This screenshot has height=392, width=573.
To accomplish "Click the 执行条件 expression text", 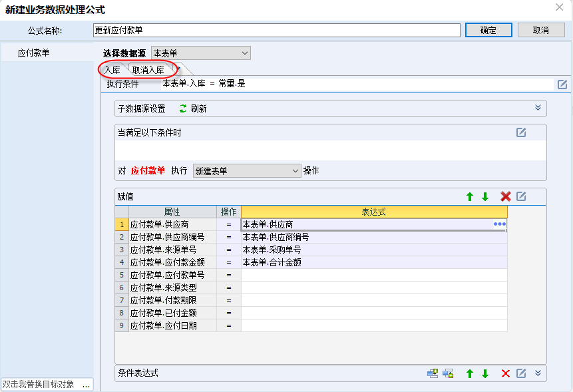I will [204, 84].
